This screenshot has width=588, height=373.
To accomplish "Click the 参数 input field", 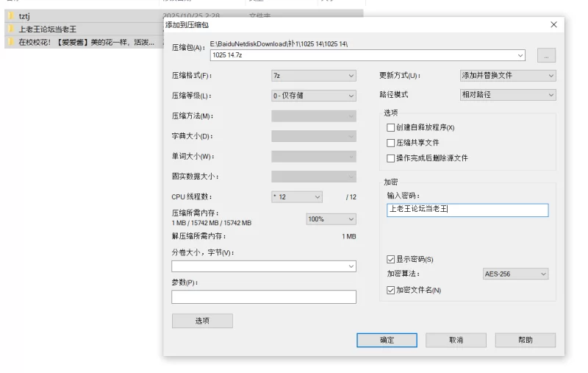I will (x=263, y=296).
